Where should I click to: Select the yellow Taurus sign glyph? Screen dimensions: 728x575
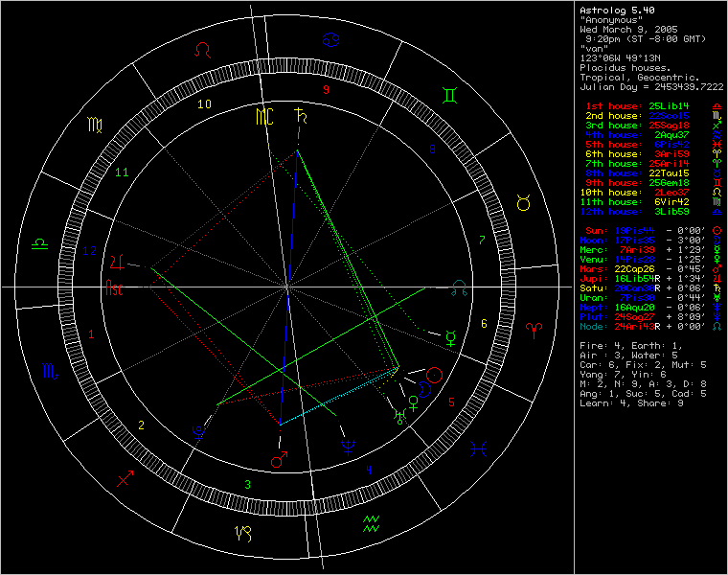(526, 204)
